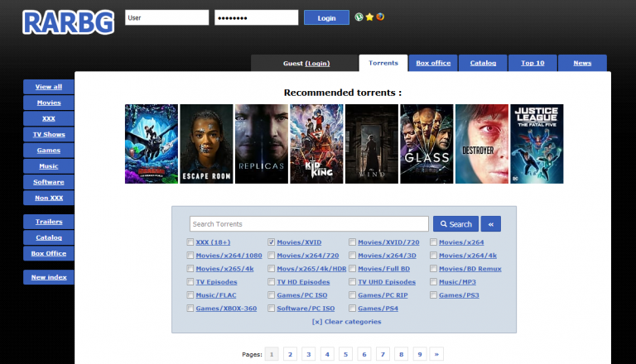Open New index in the sidebar
Viewport: 636px width, 364px height.
click(x=49, y=277)
